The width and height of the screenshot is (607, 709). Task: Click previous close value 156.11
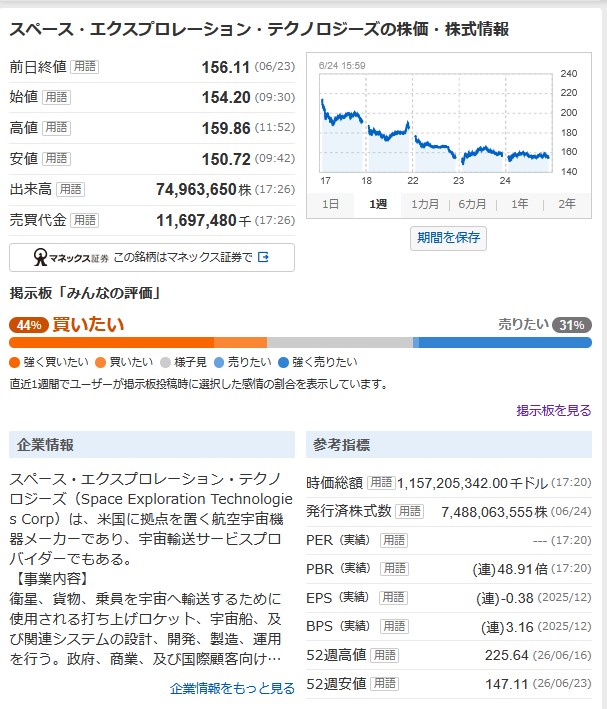point(226,67)
